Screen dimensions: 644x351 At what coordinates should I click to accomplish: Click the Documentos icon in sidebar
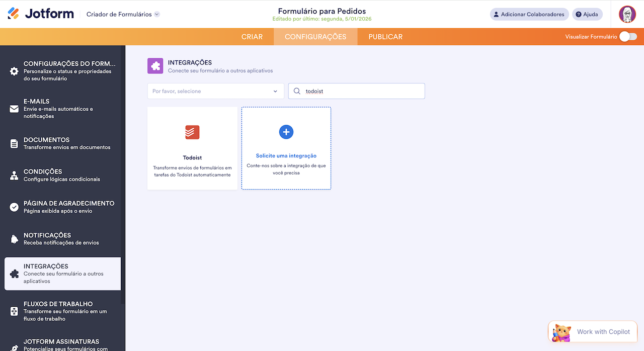click(14, 143)
